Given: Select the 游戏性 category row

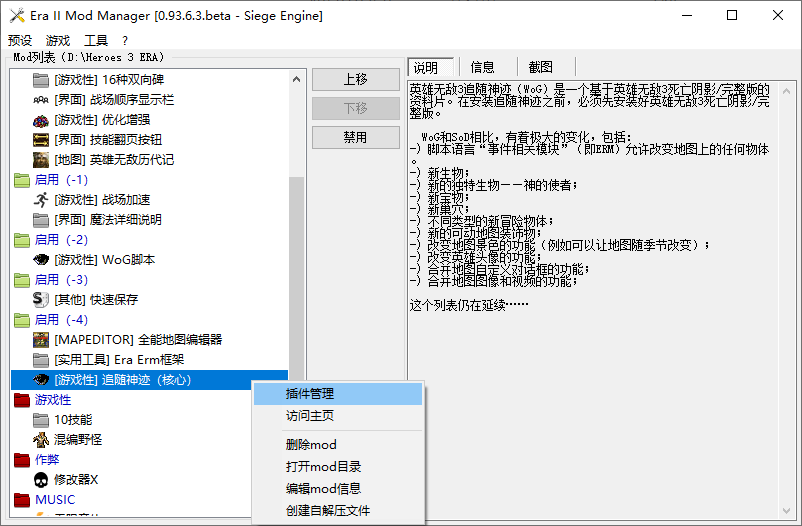Looking at the screenshot, I should [53, 400].
